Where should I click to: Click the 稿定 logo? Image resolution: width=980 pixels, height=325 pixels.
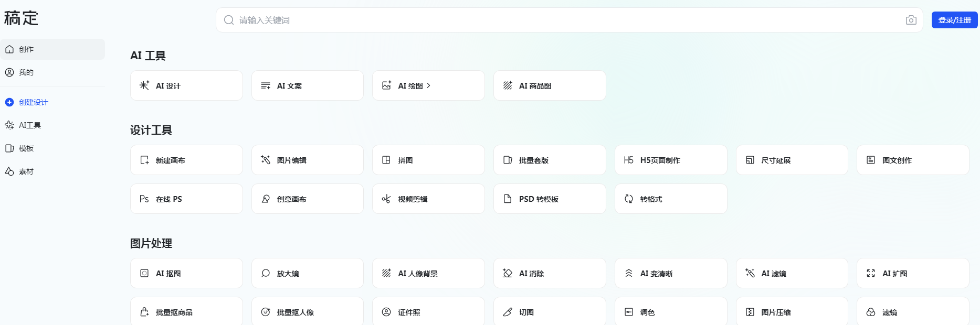pyautogui.click(x=21, y=18)
